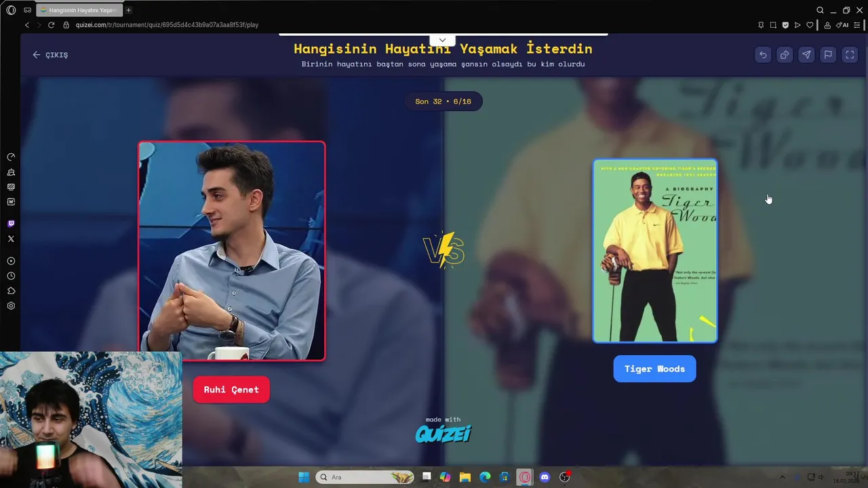Open Microsoft Edge from the taskbar

point(485,477)
